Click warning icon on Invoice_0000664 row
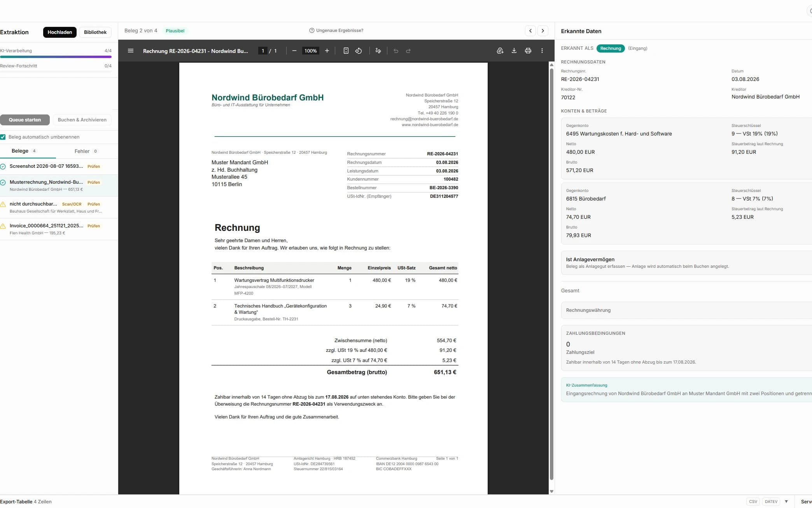The height and width of the screenshot is (508, 812). tap(3, 226)
